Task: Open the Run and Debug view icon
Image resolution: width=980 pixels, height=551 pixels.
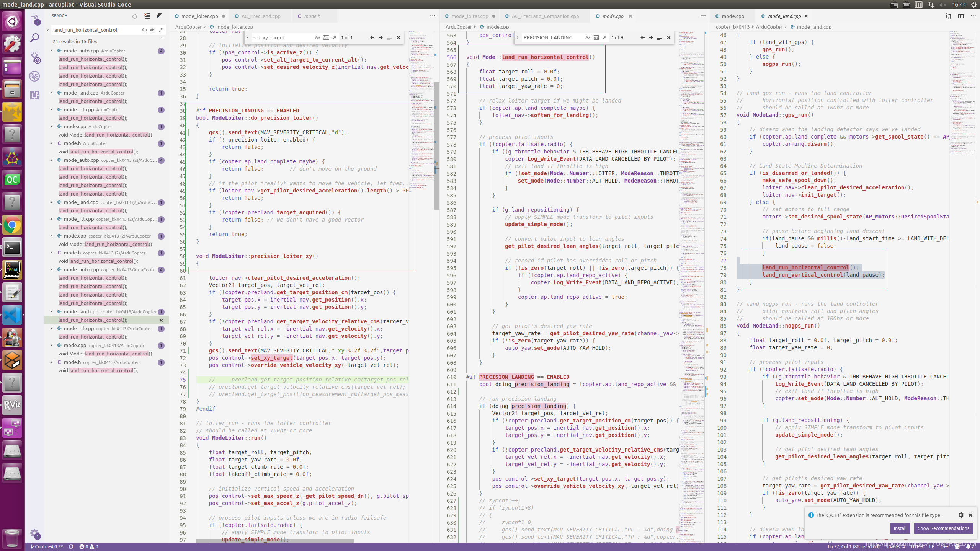Action: tap(35, 76)
